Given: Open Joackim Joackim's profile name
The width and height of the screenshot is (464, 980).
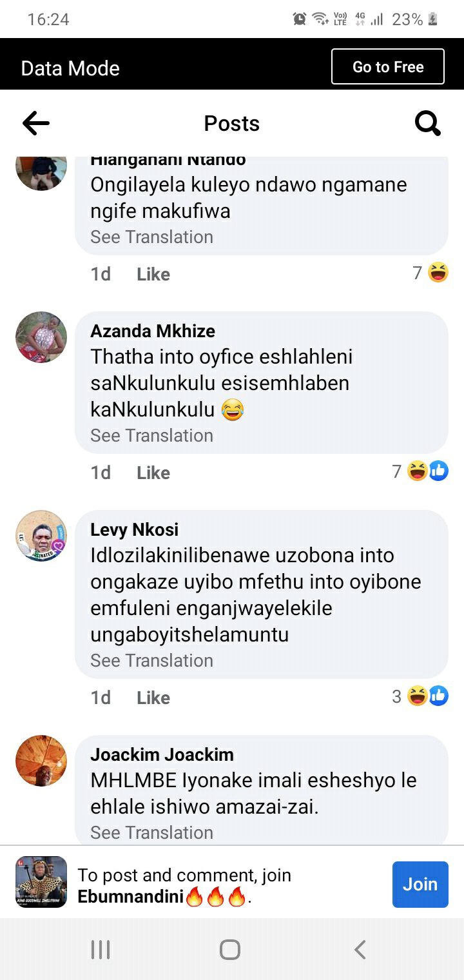Looking at the screenshot, I should [x=162, y=754].
